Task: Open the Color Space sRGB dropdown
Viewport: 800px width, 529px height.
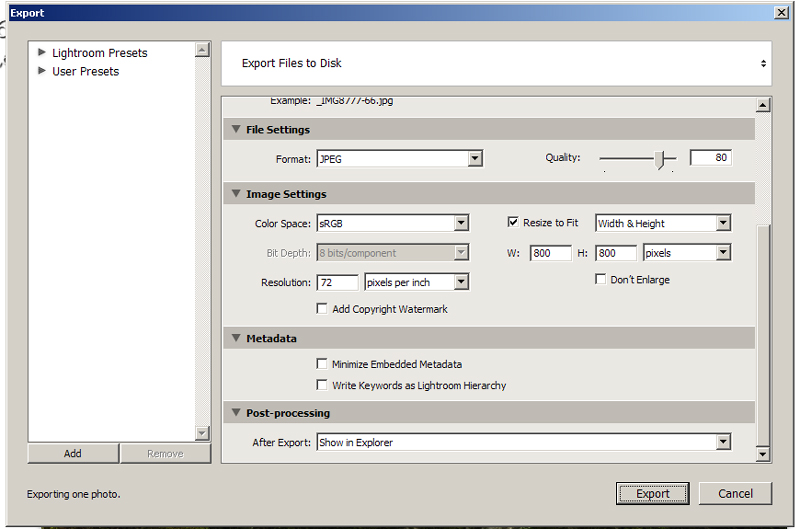Action: click(x=393, y=223)
